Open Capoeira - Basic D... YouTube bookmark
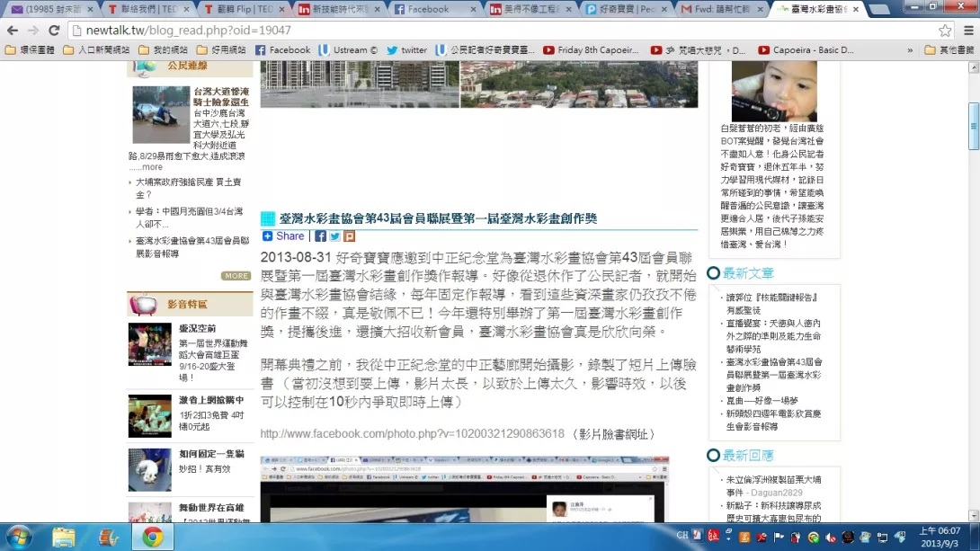Image resolution: width=980 pixels, height=551 pixels. pyautogui.click(x=806, y=50)
